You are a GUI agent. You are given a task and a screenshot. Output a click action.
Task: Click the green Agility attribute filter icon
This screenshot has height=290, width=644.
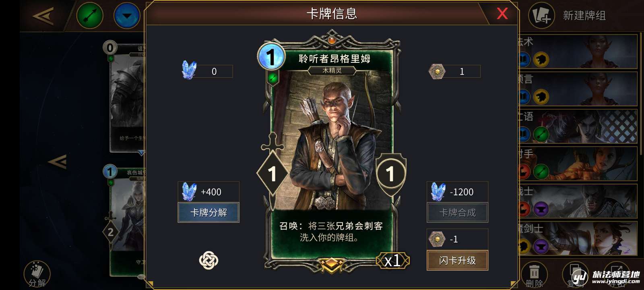(90, 16)
